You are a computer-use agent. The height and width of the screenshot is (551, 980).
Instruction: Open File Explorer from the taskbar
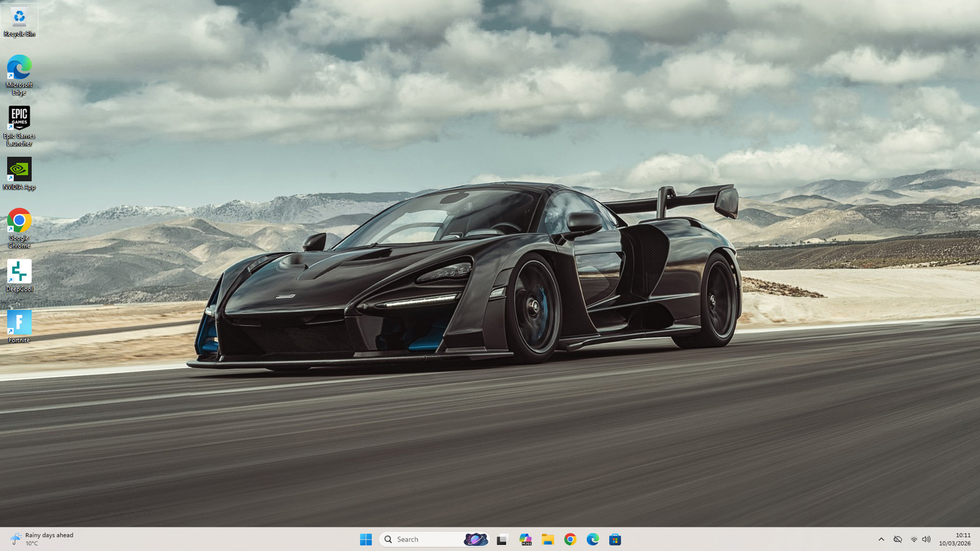tap(547, 539)
